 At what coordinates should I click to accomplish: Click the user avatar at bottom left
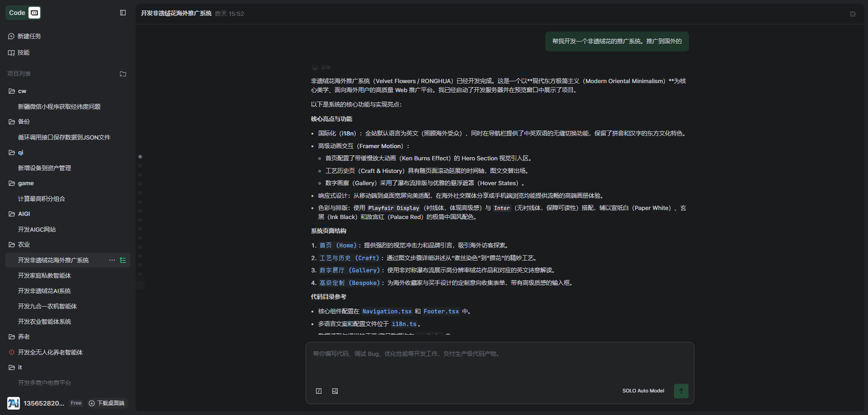point(13,403)
